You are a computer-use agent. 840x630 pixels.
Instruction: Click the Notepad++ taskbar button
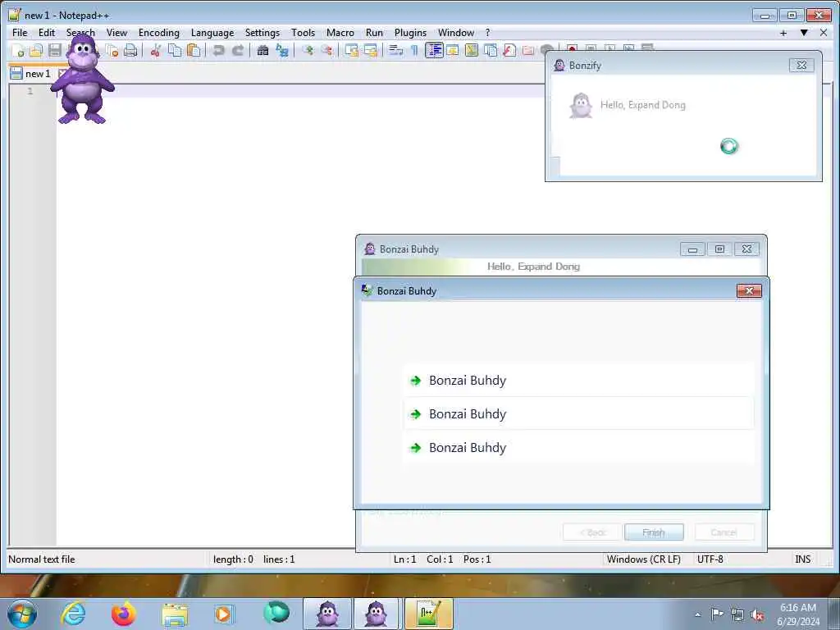coord(429,614)
